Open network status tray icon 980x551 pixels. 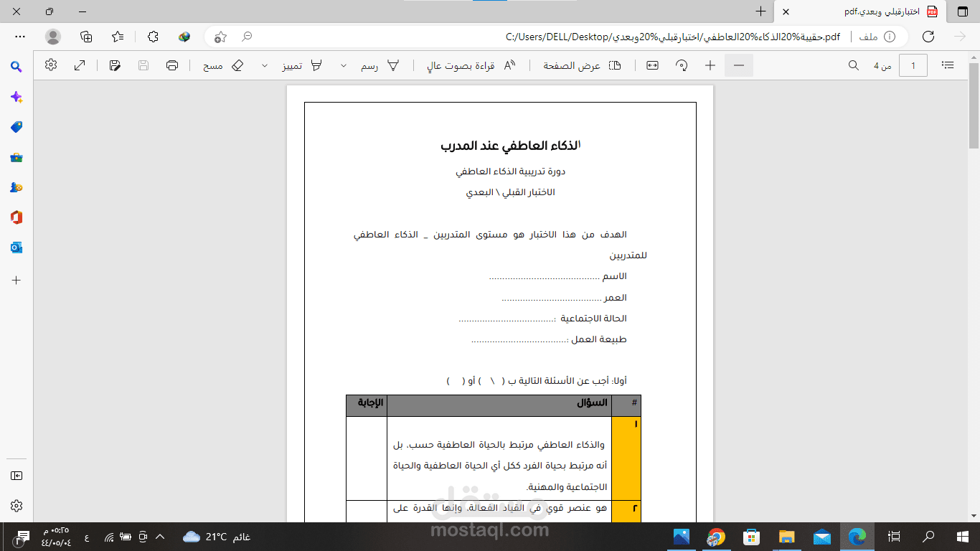point(109,537)
